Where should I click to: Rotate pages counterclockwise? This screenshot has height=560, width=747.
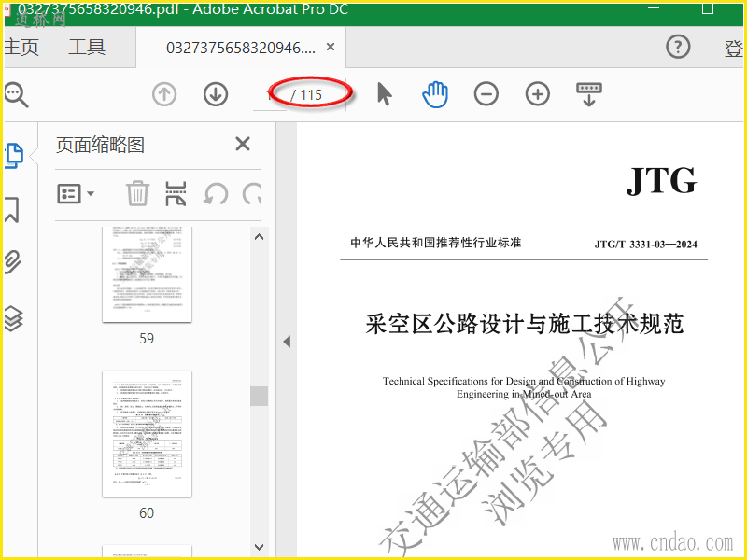[x=216, y=194]
